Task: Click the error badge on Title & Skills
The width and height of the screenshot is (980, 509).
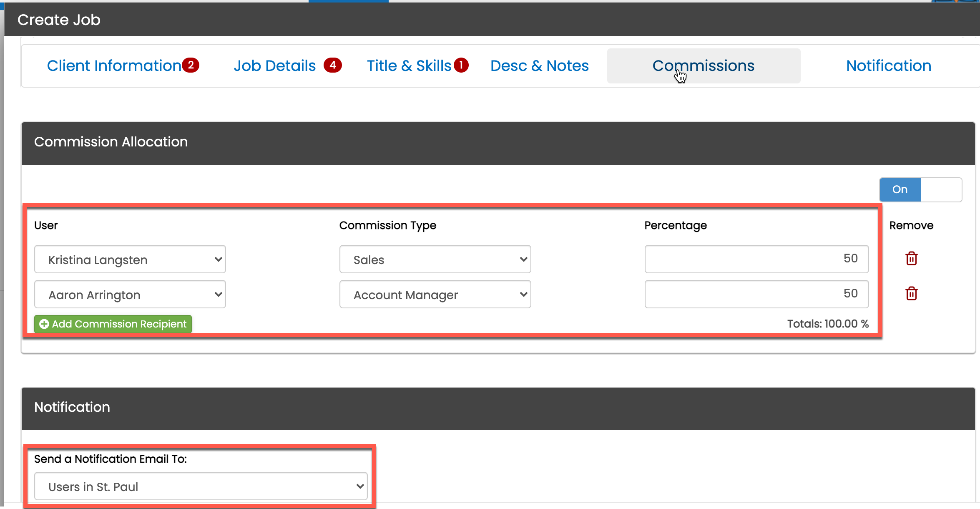Action: pyautogui.click(x=461, y=65)
